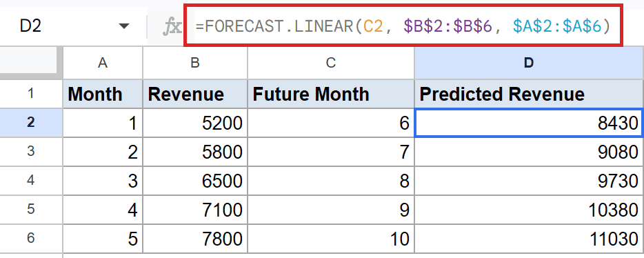Select Month cell containing 3
Image resolution: width=644 pixels, height=258 pixels.
coord(103,181)
